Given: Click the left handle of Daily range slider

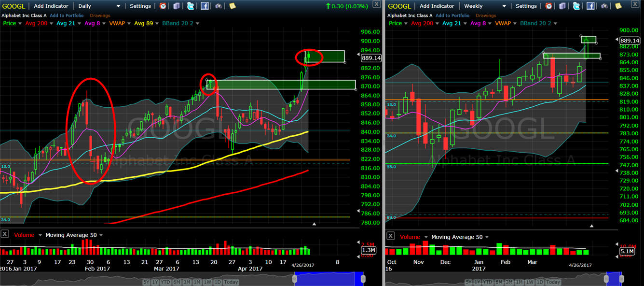Looking at the screenshot, I should click(x=295, y=279).
